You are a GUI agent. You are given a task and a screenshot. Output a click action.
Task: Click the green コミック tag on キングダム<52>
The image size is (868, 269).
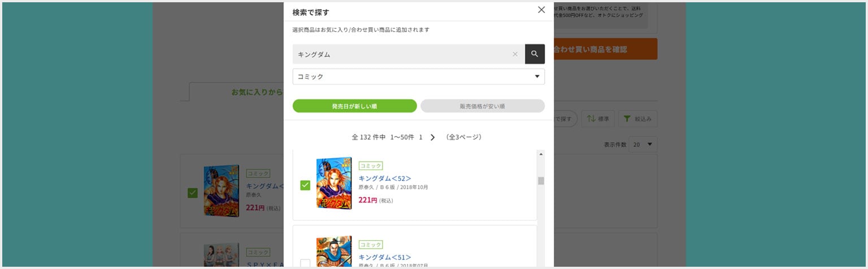tap(371, 166)
